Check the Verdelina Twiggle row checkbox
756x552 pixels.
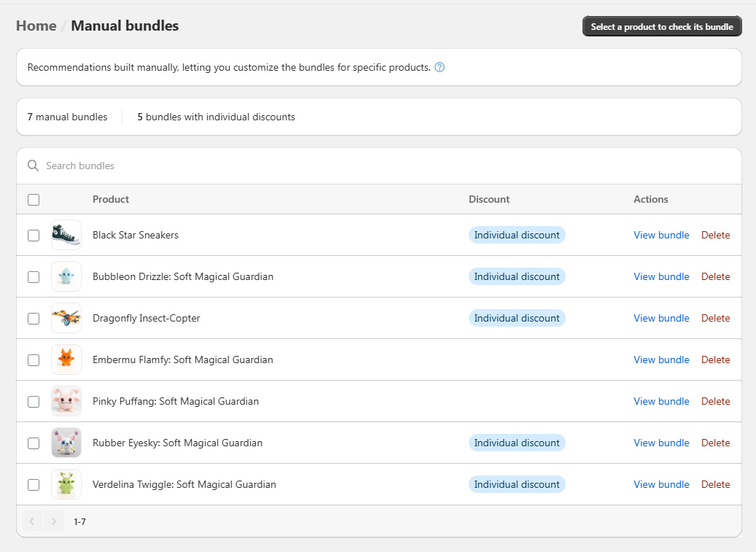click(34, 484)
